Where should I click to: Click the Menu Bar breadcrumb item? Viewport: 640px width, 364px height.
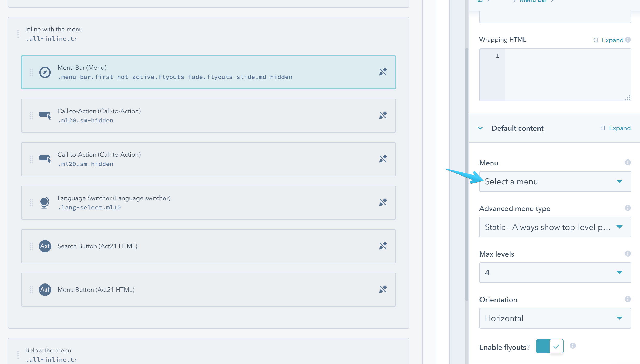[532, 1]
